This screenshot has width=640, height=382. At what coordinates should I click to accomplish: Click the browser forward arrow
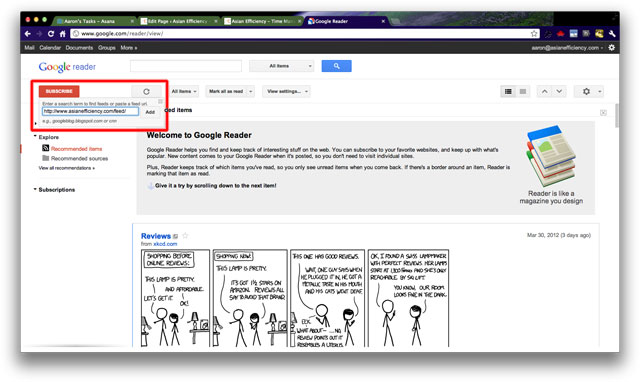click(x=39, y=34)
